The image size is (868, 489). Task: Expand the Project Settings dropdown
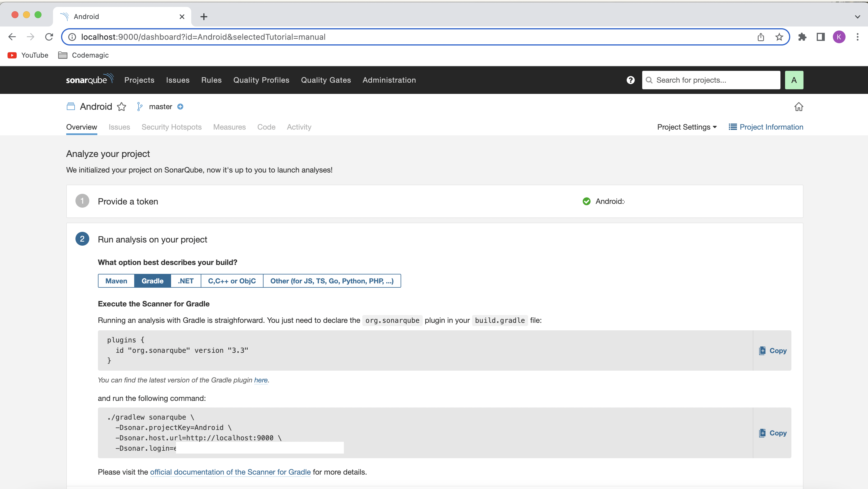pos(687,127)
